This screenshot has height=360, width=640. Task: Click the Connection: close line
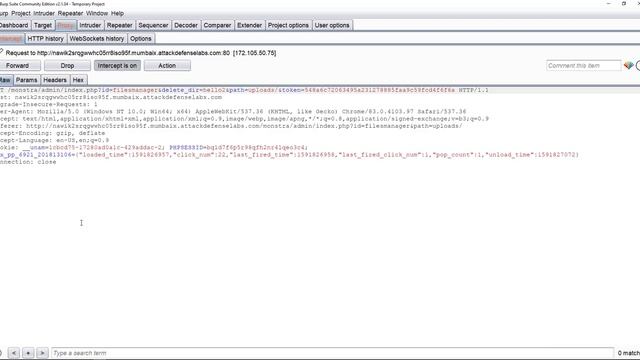pyautogui.click(x=28, y=162)
